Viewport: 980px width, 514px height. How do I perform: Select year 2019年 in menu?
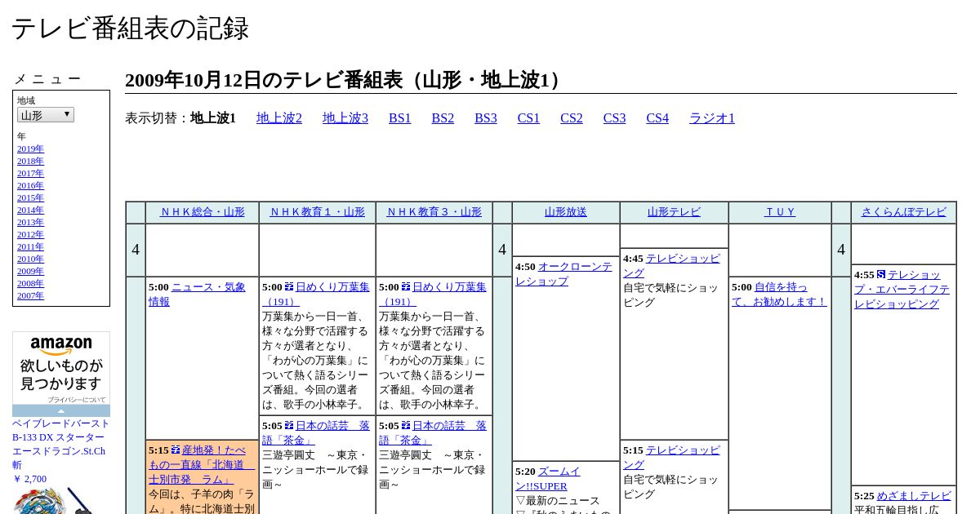point(30,149)
